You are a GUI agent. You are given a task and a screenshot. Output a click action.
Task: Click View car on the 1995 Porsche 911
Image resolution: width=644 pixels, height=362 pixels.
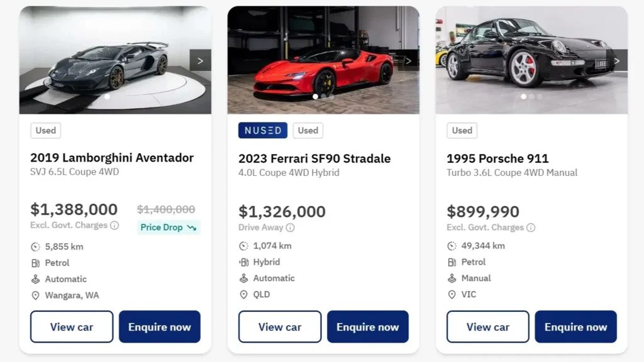coord(487,326)
